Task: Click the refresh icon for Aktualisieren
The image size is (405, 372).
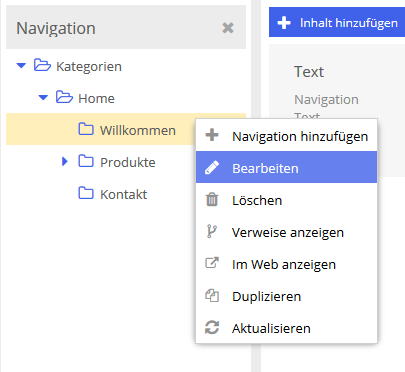Action: coord(212,327)
